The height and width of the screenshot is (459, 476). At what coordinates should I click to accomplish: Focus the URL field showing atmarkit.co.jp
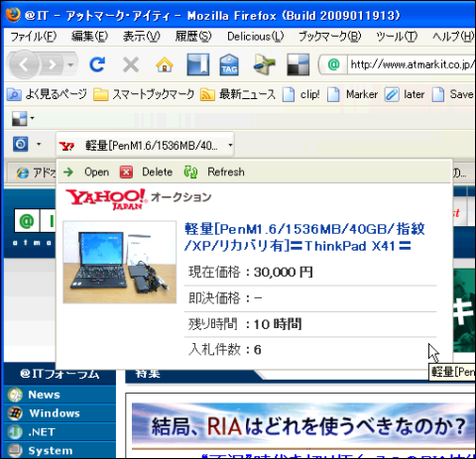(x=412, y=64)
